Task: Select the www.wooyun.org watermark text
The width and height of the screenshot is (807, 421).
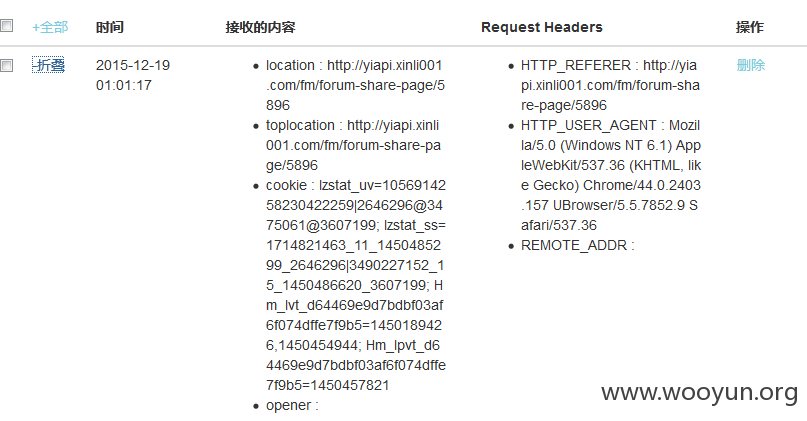Action: (699, 393)
